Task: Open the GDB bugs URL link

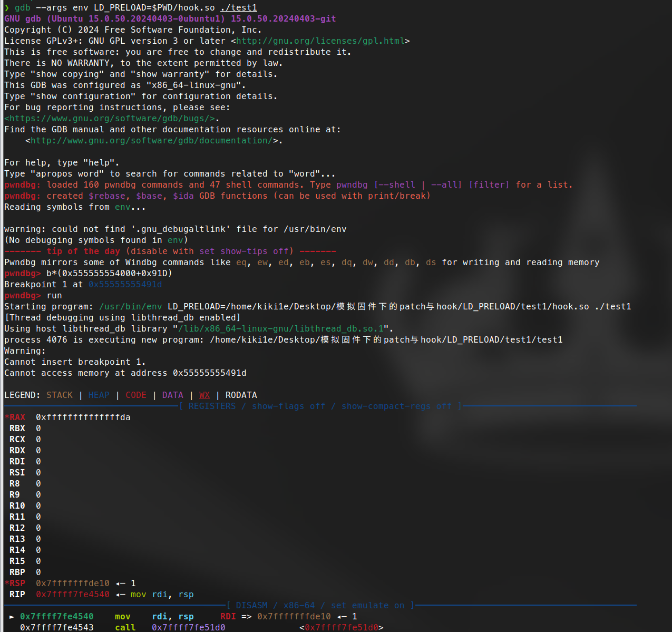Action: click(112, 119)
